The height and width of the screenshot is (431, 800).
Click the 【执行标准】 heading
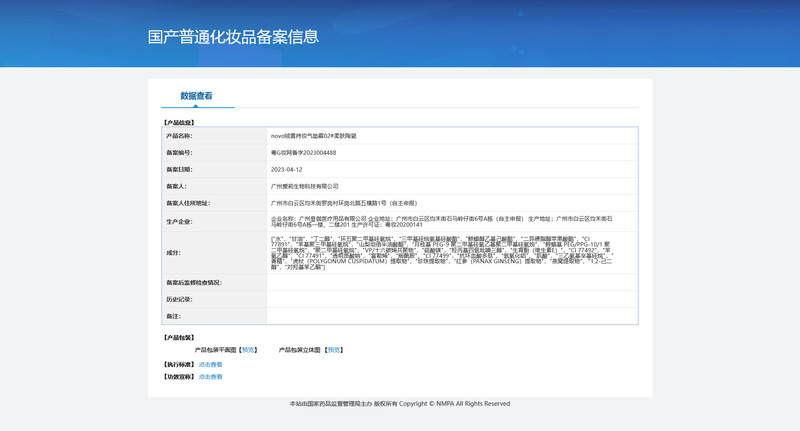[x=179, y=364]
